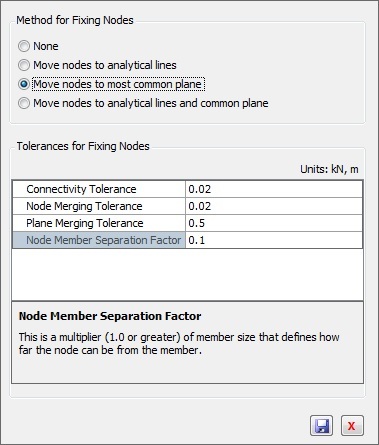Screen dimensions: 379x445
Task: Click the blue floppy disk save icon
Action: [321, 426]
